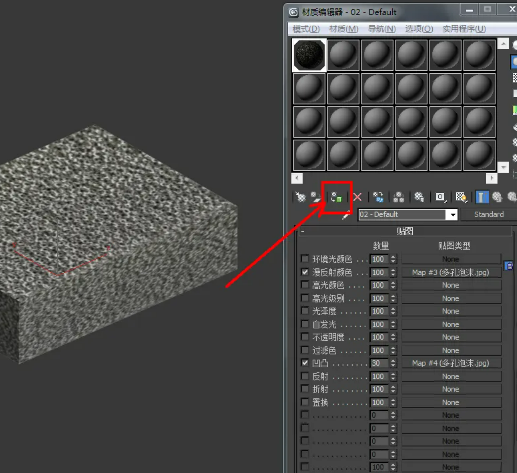Image resolution: width=517 pixels, height=473 pixels.
Task: Select the second sample sphere in first row
Action: [343, 55]
